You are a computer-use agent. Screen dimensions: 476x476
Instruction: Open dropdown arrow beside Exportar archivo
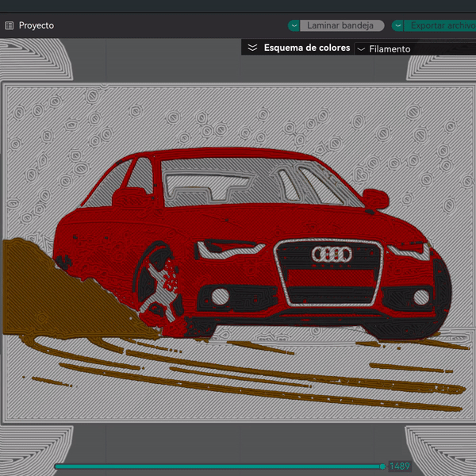(397, 25)
